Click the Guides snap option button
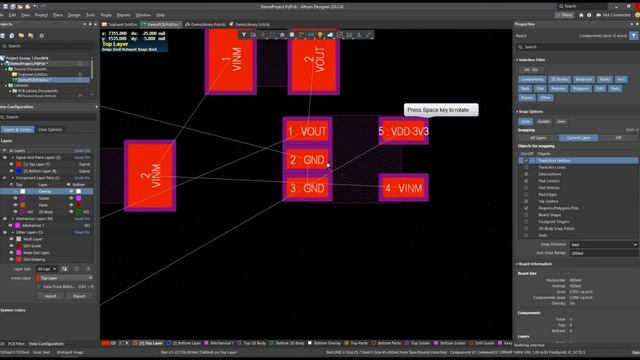The height and width of the screenshot is (360, 640). point(544,122)
